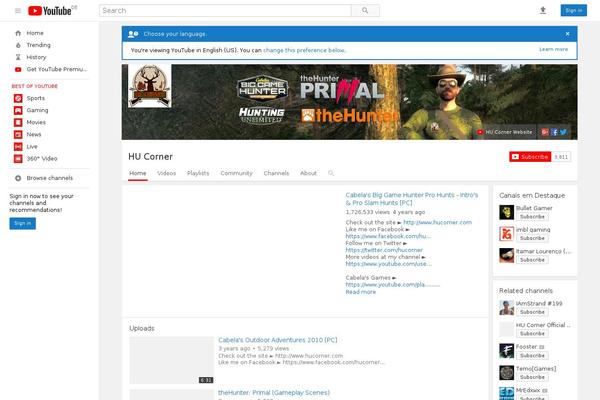Viewport: 600px width, 400px height.
Task: Click imbl gaming channel avatar
Action: [507, 234]
